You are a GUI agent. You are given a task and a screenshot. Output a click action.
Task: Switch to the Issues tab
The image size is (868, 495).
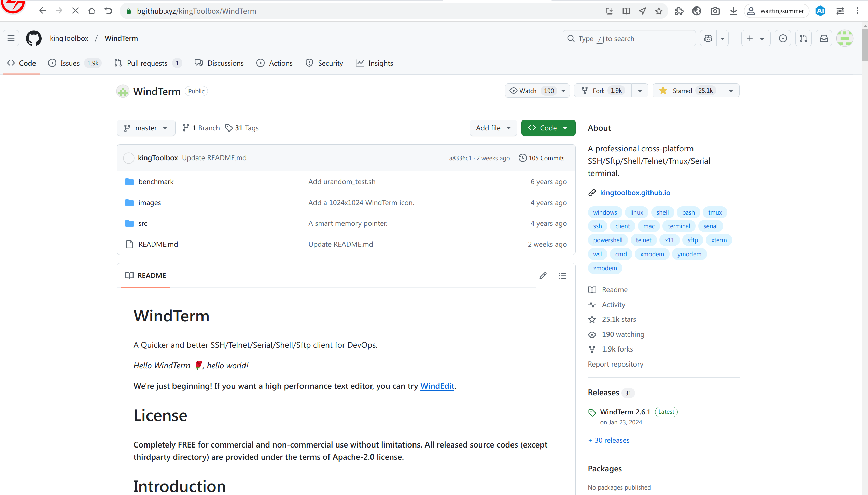[x=75, y=63]
